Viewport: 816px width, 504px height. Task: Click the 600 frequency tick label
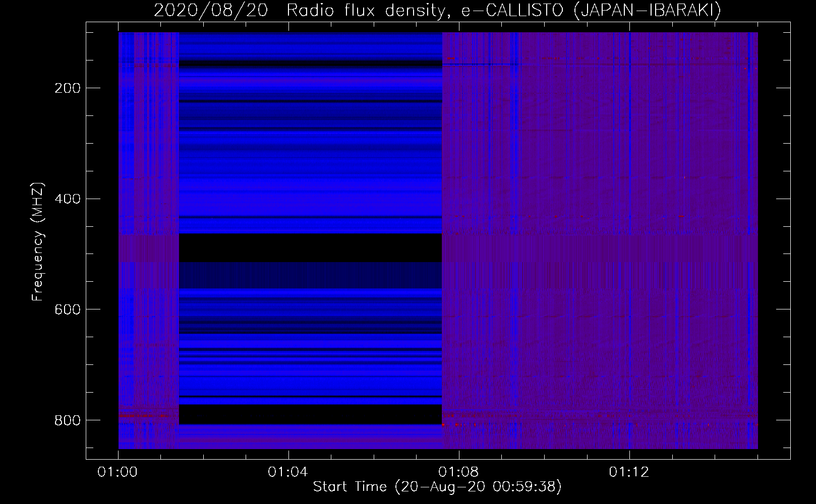point(67,309)
